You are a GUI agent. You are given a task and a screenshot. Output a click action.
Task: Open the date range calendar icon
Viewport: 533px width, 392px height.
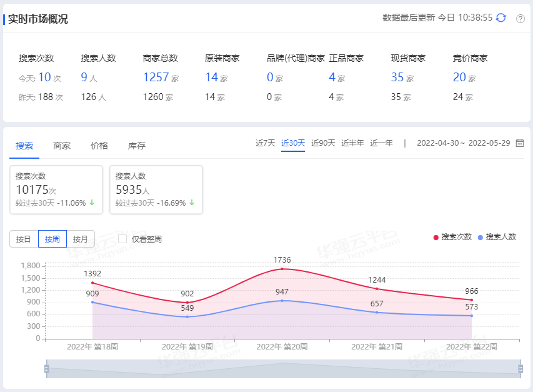point(519,143)
